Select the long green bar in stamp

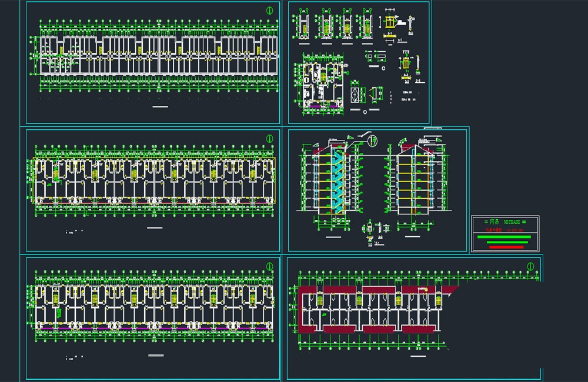[504, 237]
